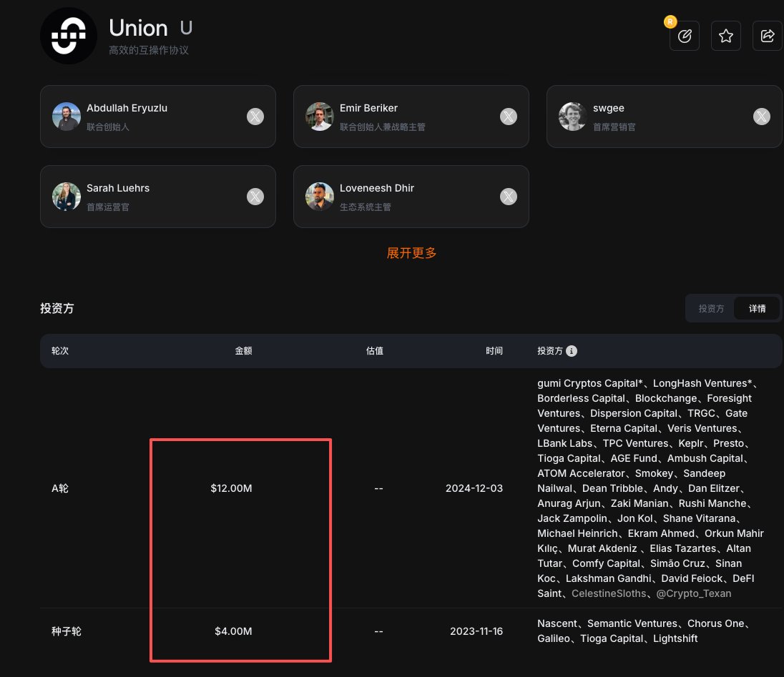Open Chorus One investor link
Viewport: 784px width, 677px height.
[715, 623]
